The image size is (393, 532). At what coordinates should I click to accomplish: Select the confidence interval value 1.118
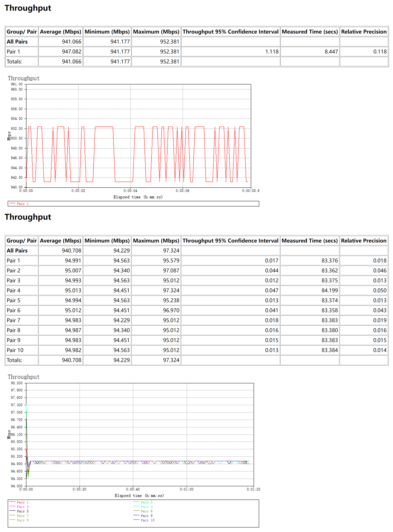pos(272,52)
